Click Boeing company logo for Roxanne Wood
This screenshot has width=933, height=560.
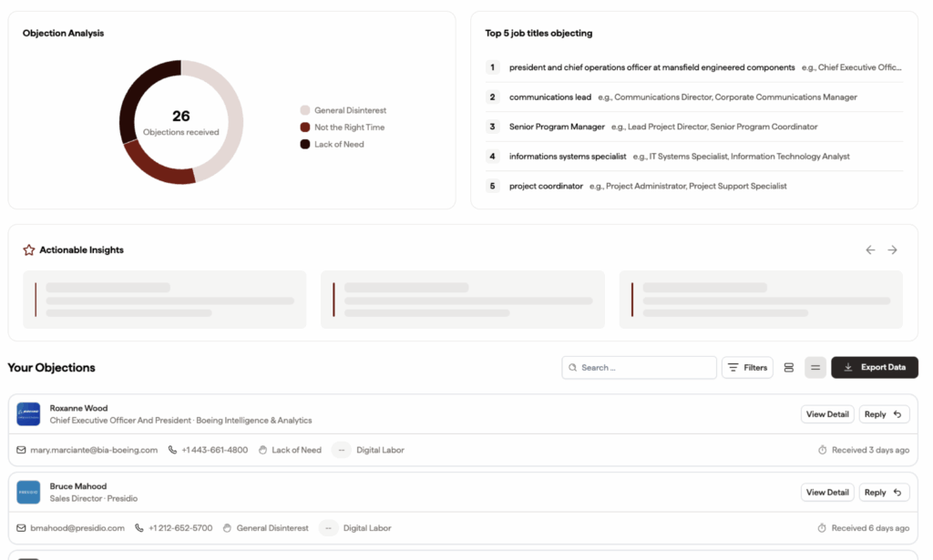28,413
